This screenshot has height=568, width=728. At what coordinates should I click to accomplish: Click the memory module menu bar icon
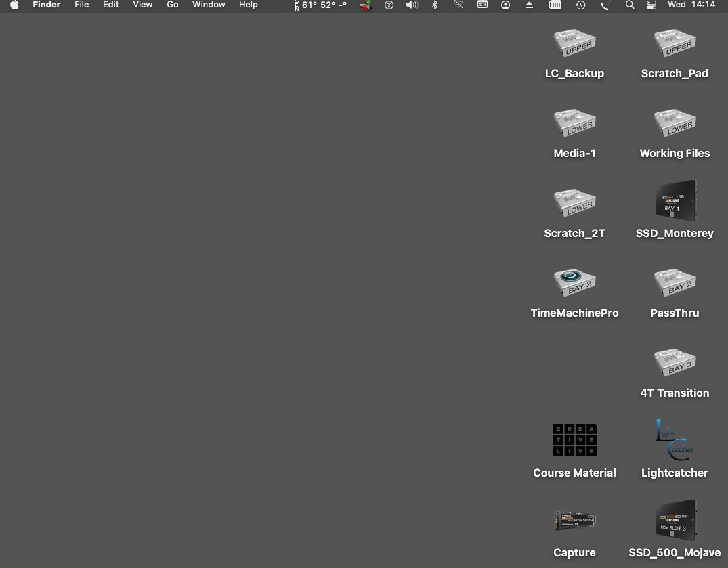pyautogui.click(x=555, y=5)
